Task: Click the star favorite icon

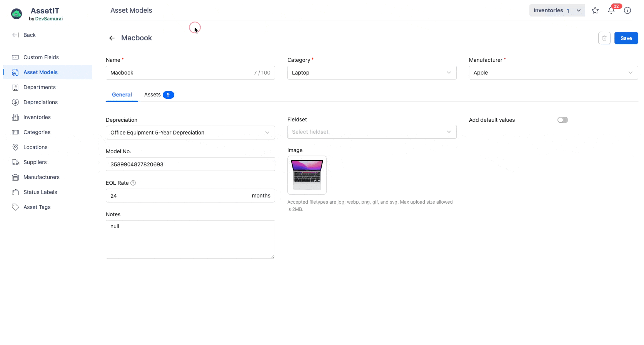Action: coord(595,10)
